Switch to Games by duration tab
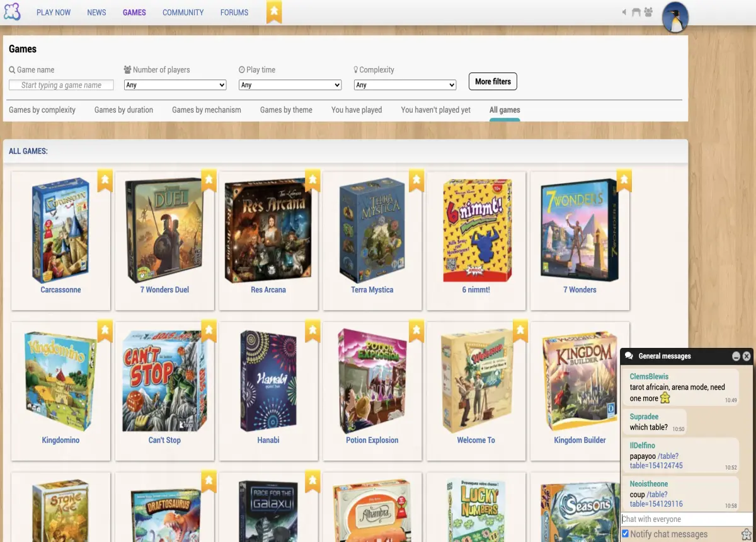The height and width of the screenshot is (542, 756). click(123, 110)
